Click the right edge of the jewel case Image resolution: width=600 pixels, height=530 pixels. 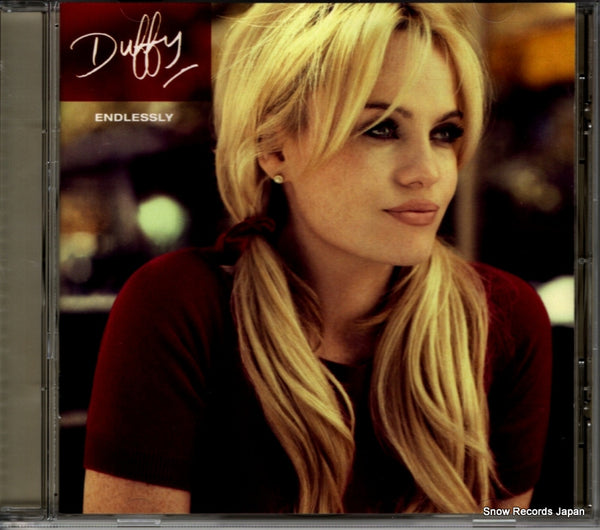(586, 260)
